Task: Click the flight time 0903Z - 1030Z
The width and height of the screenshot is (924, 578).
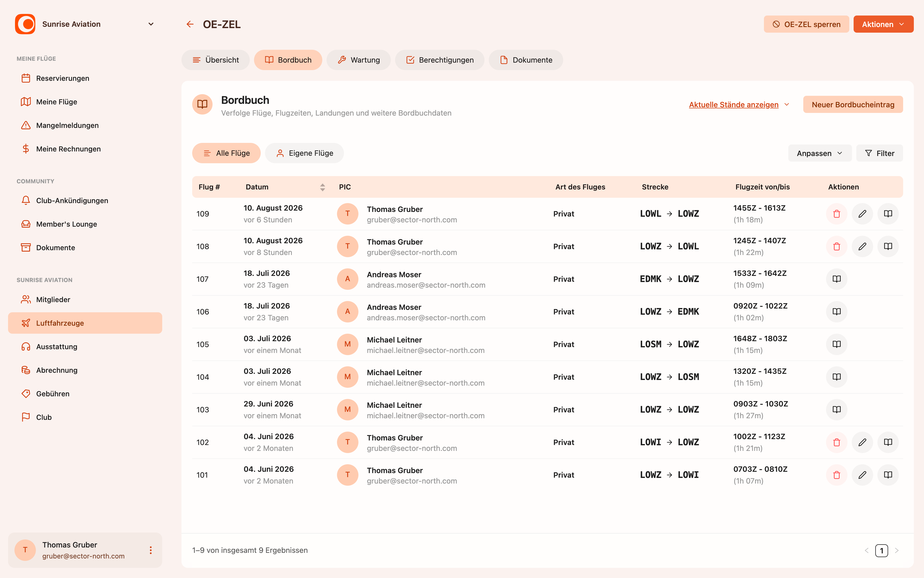Action: pos(760,404)
